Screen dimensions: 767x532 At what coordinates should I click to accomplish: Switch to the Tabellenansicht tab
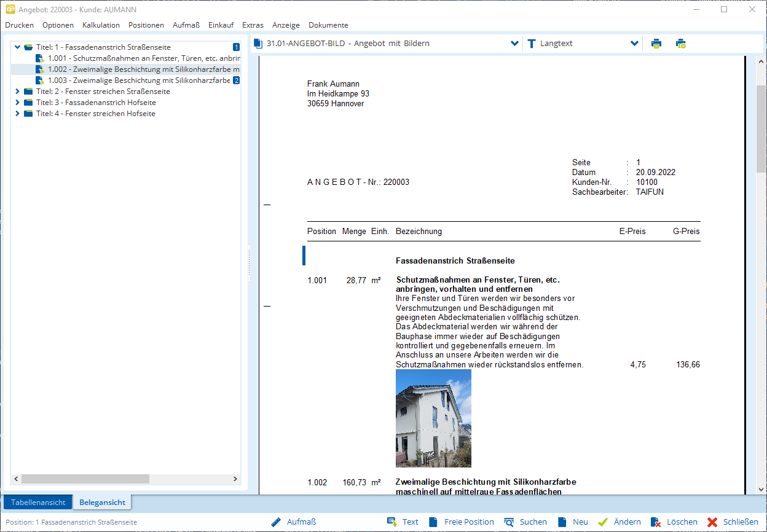coord(38,503)
